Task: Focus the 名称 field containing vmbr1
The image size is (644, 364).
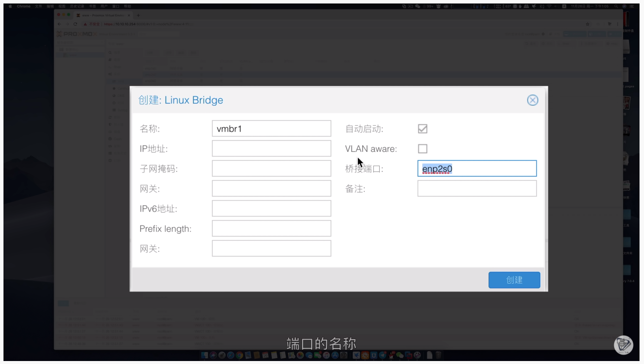Action: tap(271, 128)
